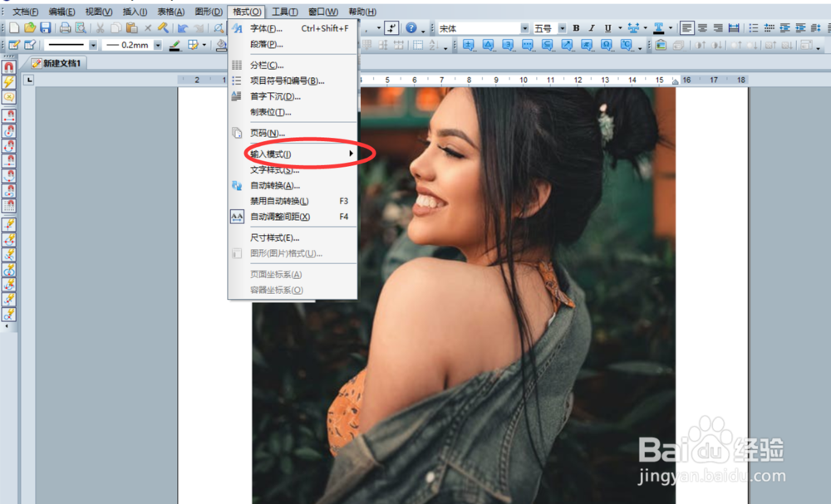The height and width of the screenshot is (504, 831).
Task: Open the 0.2mm line width dropdown
Action: [157, 46]
